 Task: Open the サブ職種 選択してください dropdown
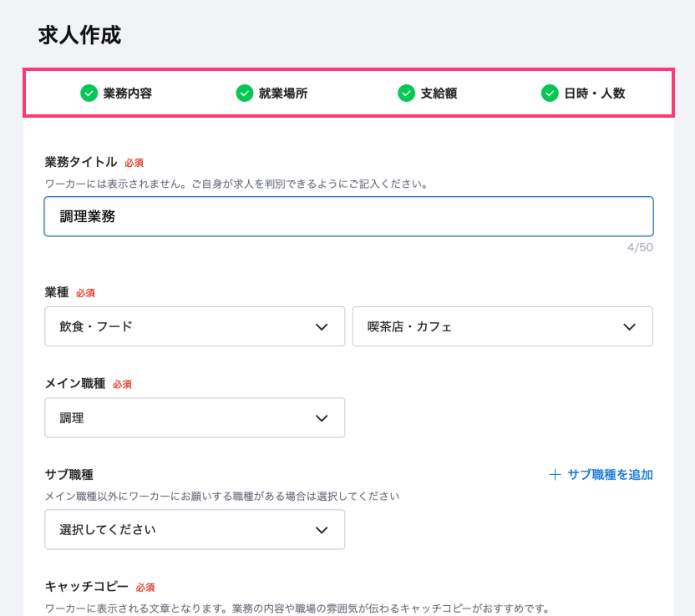(194, 530)
